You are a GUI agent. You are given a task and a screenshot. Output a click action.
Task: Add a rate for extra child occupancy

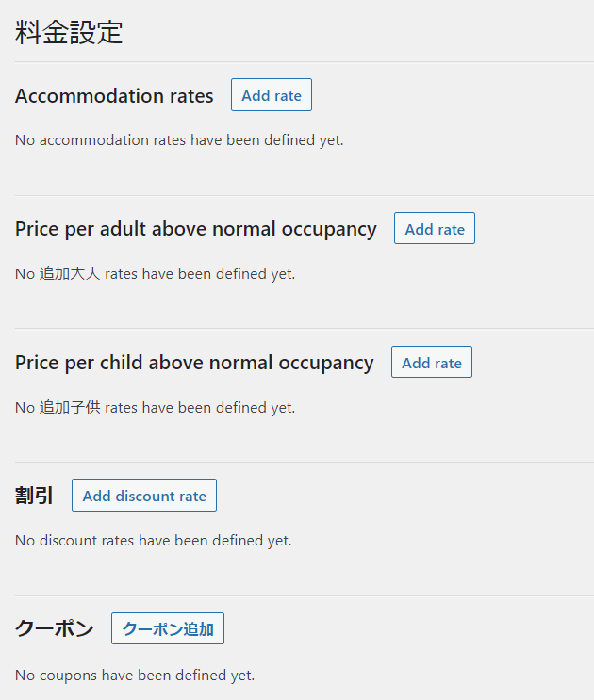432,363
